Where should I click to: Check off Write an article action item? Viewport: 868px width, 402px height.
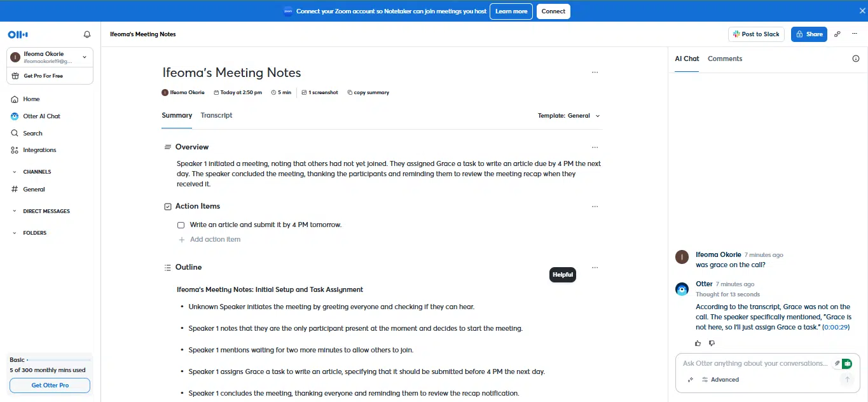click(x=181, y=225)
